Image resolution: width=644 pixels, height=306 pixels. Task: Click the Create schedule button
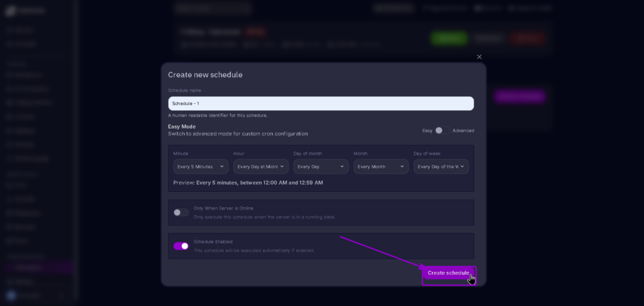448,273
